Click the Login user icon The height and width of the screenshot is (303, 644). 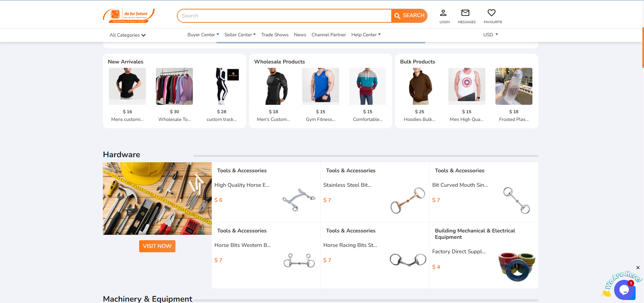[443, 13]
